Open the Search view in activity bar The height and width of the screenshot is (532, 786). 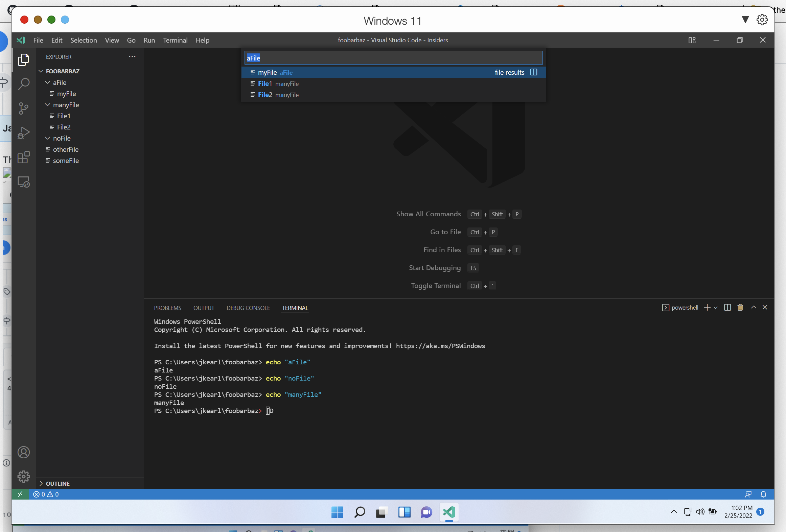point(24,84)
